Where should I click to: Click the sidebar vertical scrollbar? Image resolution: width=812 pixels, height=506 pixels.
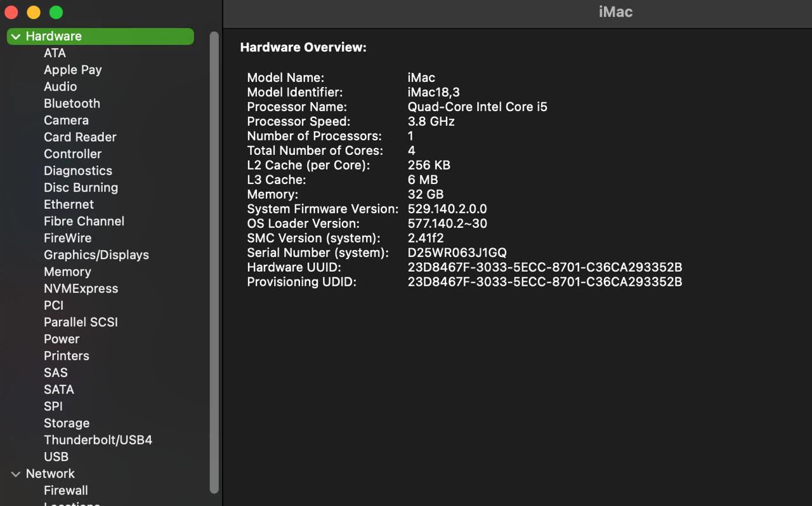(214, 262)
